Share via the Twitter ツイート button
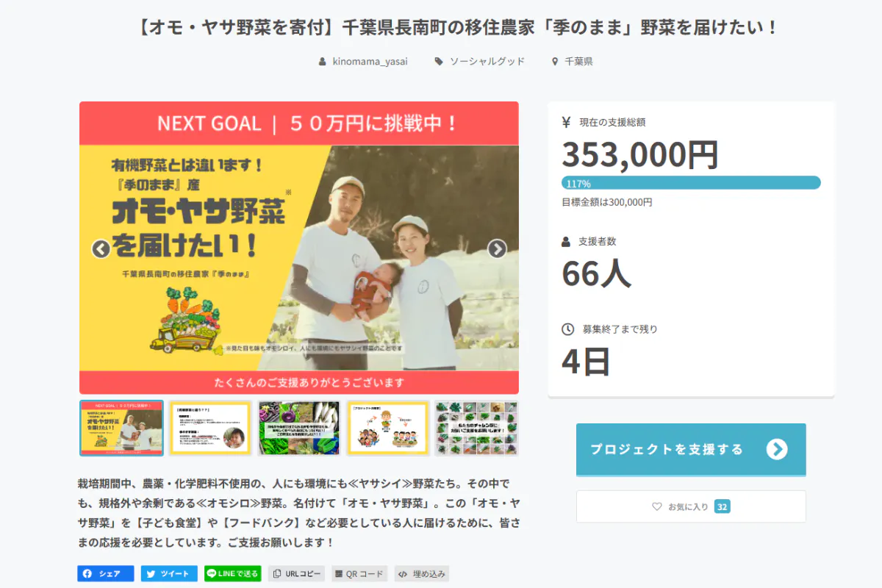Viewport: 882px width, 588px height. pyautogui.click(x=169, y=574)
